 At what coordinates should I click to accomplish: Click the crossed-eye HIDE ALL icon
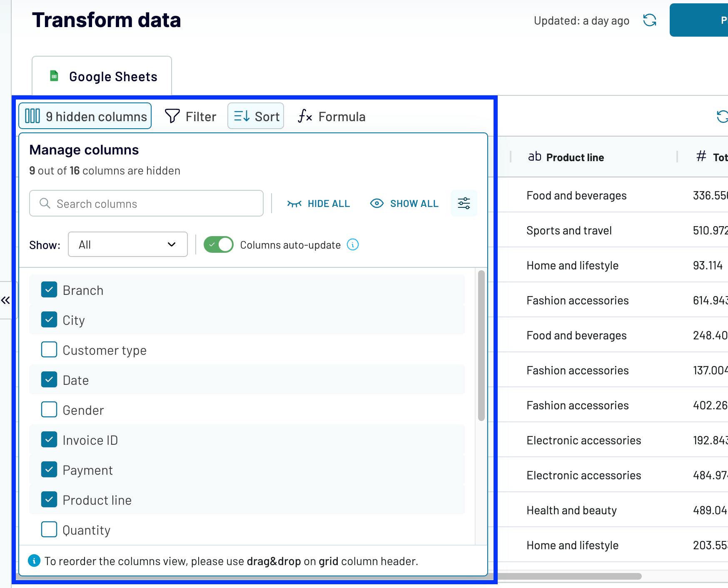295,204
